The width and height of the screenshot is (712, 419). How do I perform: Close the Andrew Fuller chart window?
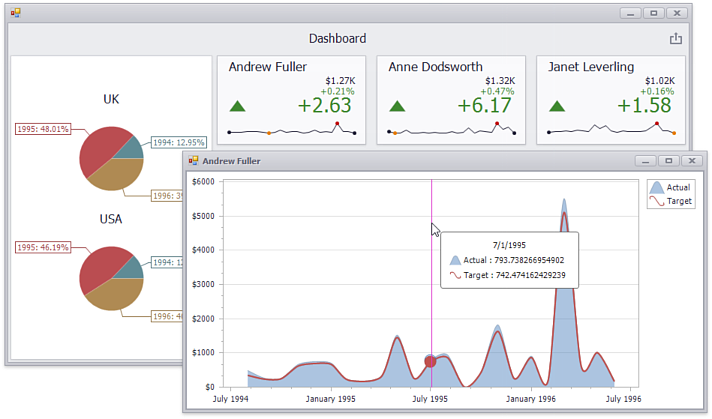(x=692, y=161)
